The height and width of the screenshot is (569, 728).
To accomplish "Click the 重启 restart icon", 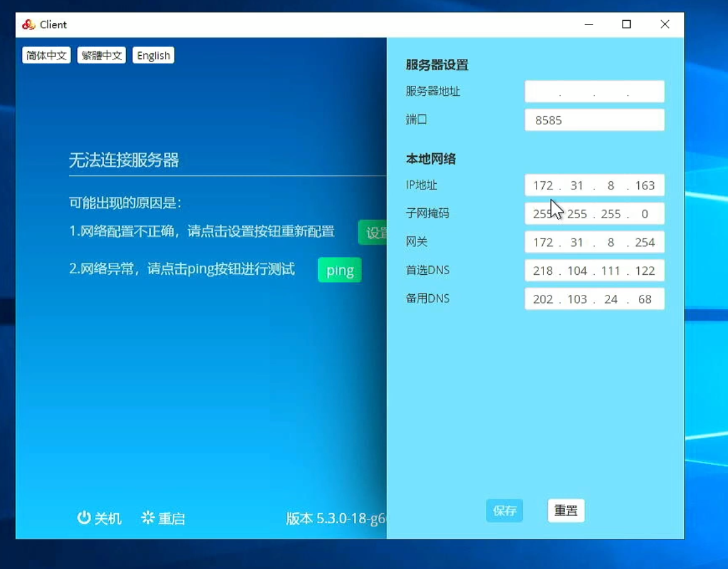I will click(x=148, y=518).
